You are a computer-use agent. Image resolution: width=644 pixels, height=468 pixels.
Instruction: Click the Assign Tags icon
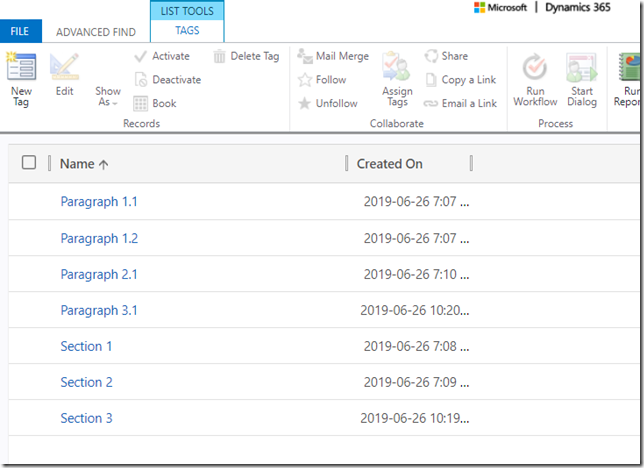point(397,68)
